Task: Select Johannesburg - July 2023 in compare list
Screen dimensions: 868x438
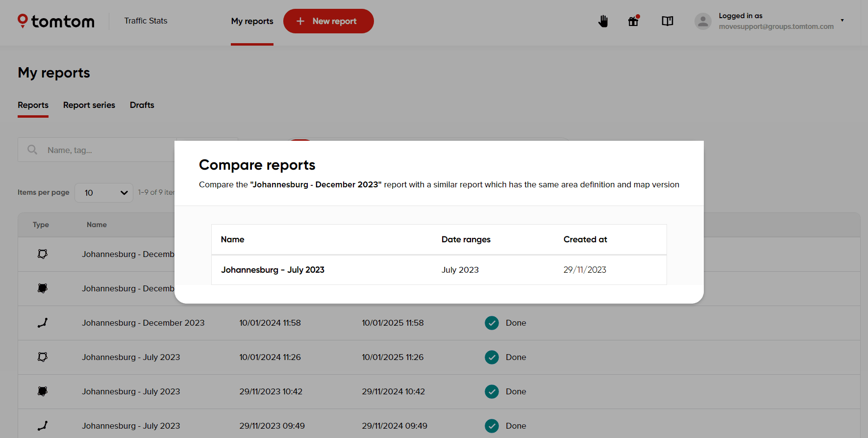Action: click(x=273, y=270)
